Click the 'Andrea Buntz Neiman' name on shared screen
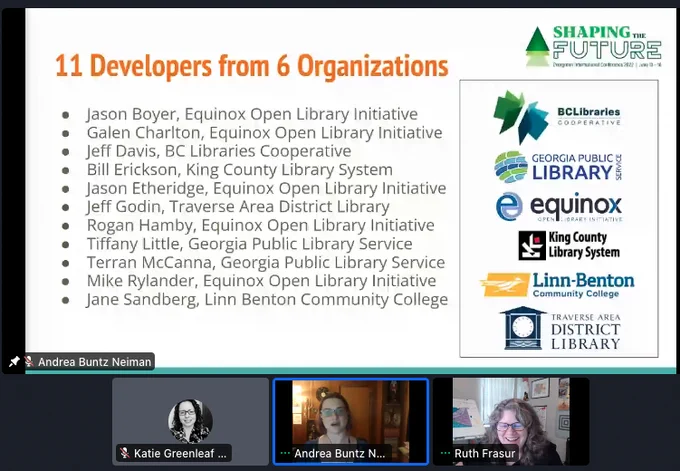 pos(95,362)
